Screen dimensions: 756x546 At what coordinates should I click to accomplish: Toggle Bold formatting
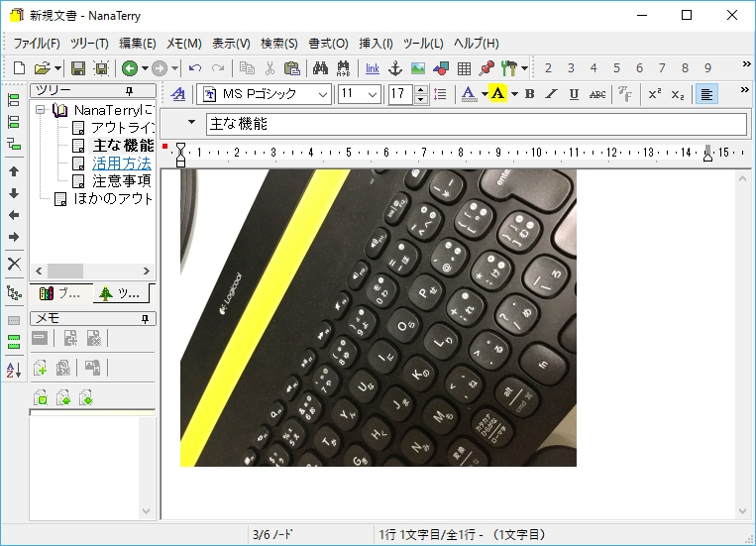click(529, 93)
